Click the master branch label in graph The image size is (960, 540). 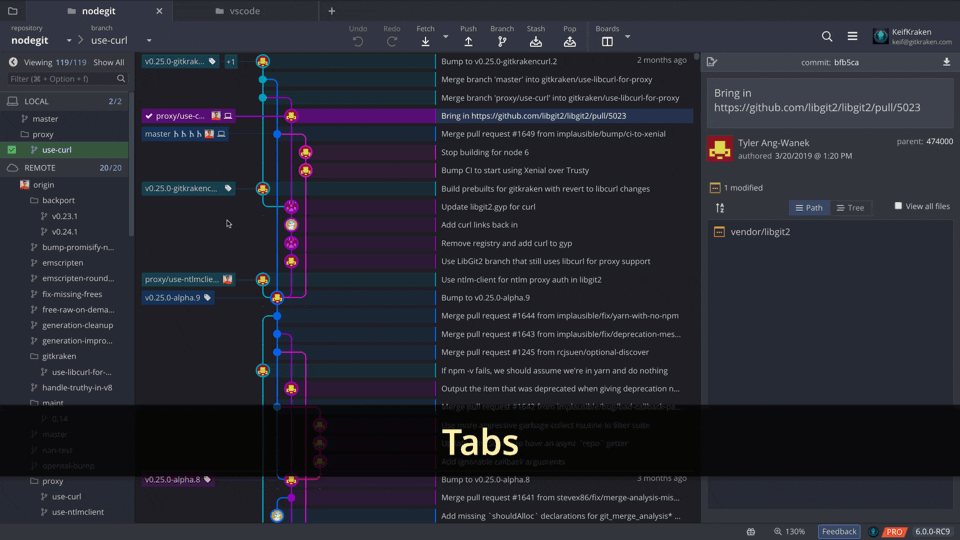[x=185, y=134]
